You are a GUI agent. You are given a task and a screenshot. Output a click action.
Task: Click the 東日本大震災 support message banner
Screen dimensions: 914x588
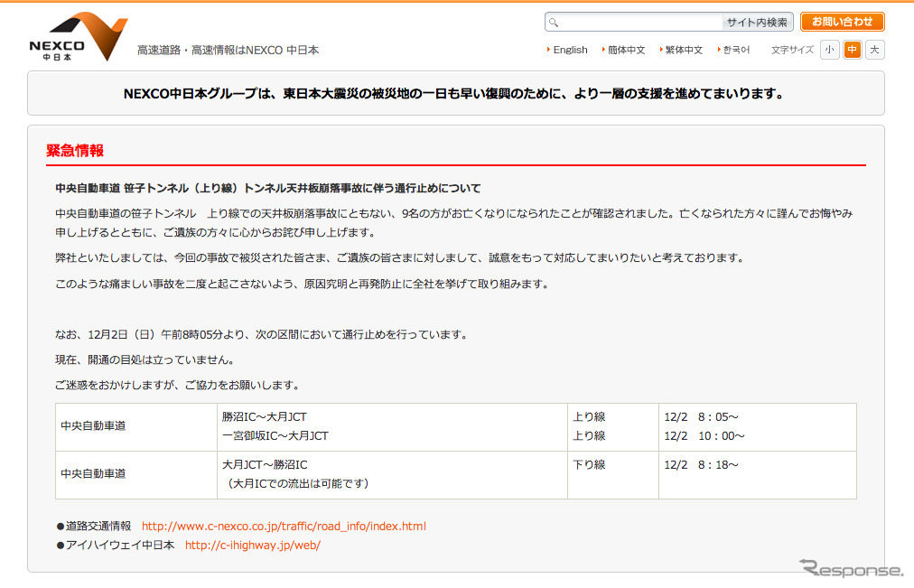click(x=455, y=93)
